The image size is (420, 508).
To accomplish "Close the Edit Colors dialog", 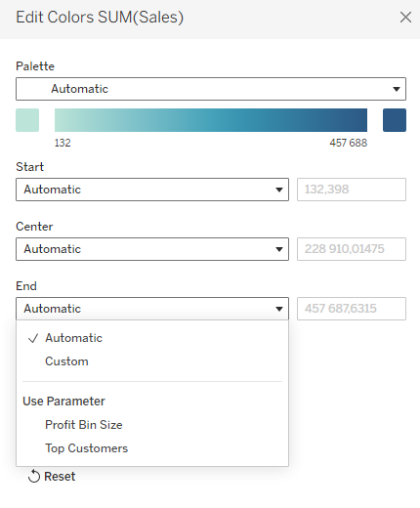I will [x=405, y=18].
